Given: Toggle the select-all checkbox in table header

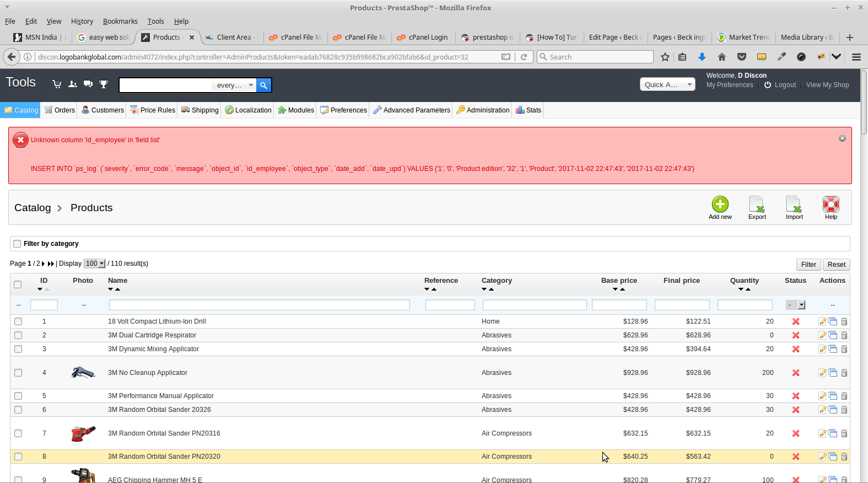Looking at the screenshot, I should click(x=18, y=285).
